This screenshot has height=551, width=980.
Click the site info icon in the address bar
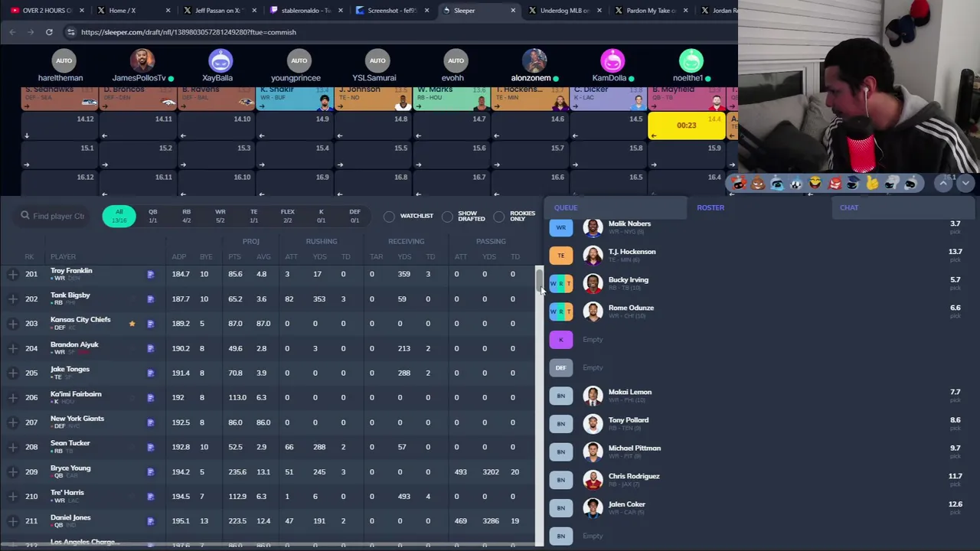pos(70,32)
